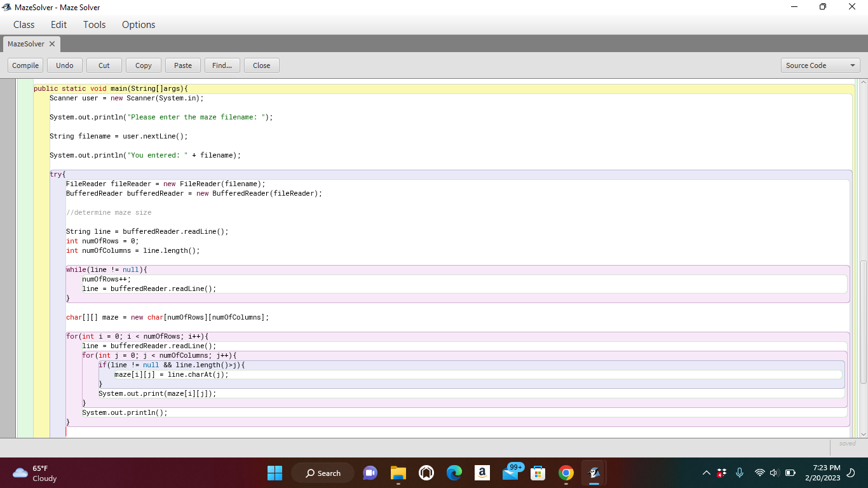Image resolution: width=868 pixels, height=488 pixels.
Task: Click the Windows Start button
Action: pos(275,473)
